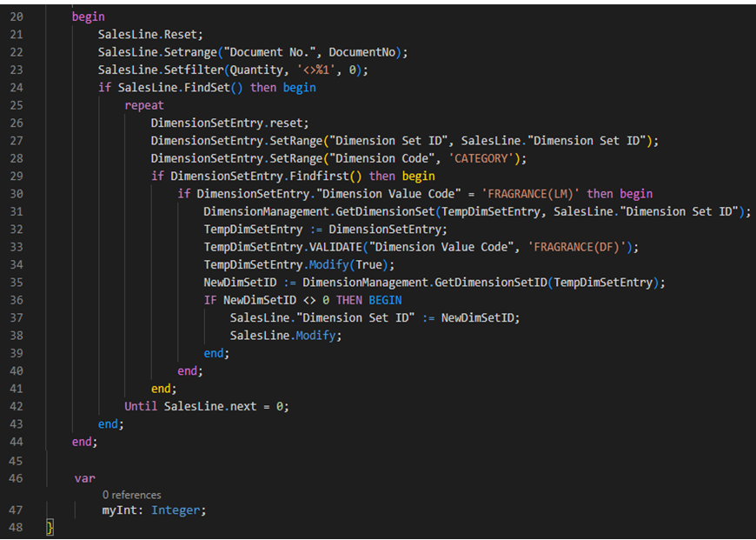Click the 'FRAGRANCE(LM)' string literal

(530, 194)
